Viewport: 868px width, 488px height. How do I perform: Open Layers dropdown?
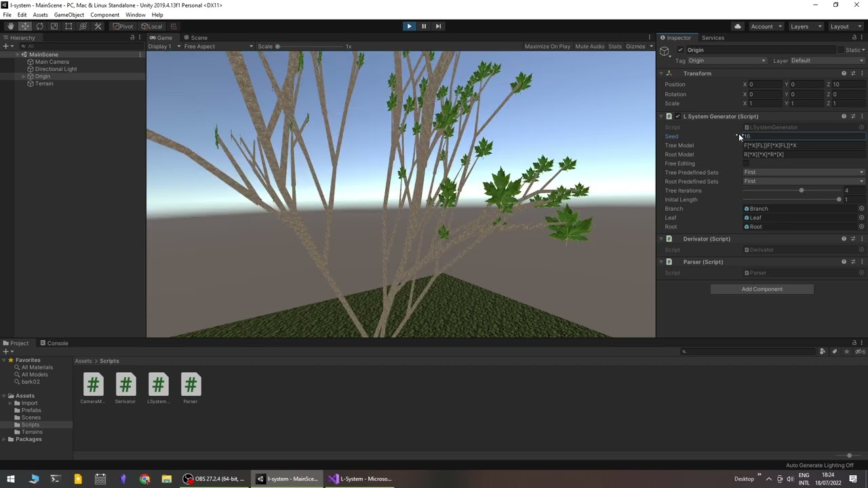pos(806,26)
